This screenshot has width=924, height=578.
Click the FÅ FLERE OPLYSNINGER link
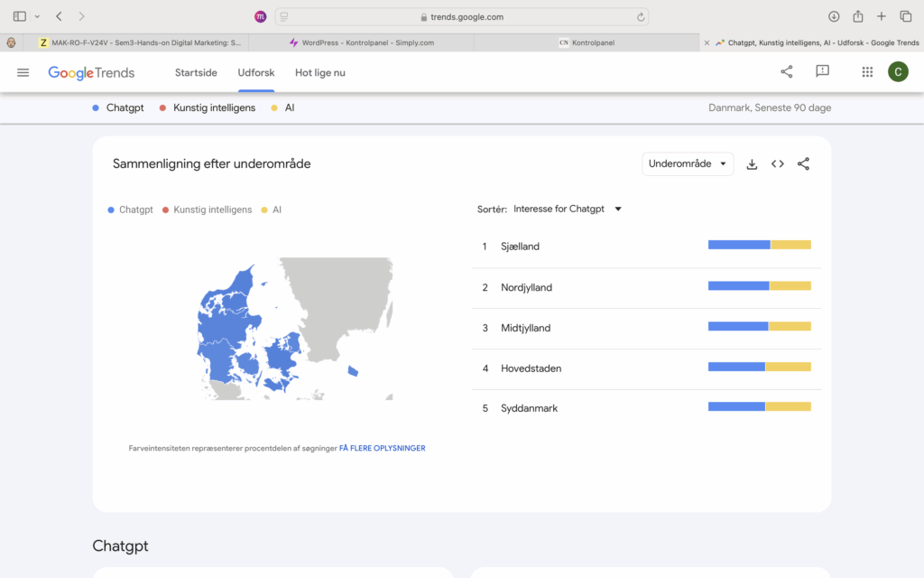[382, 448]
